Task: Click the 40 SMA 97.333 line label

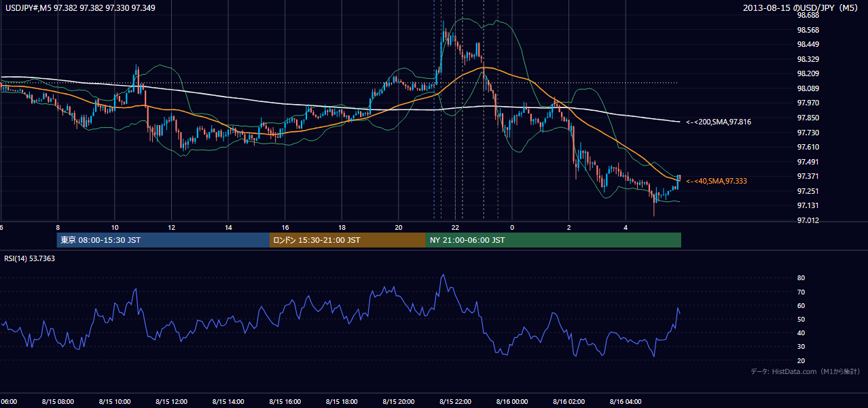Action: [x=716, y=181]
